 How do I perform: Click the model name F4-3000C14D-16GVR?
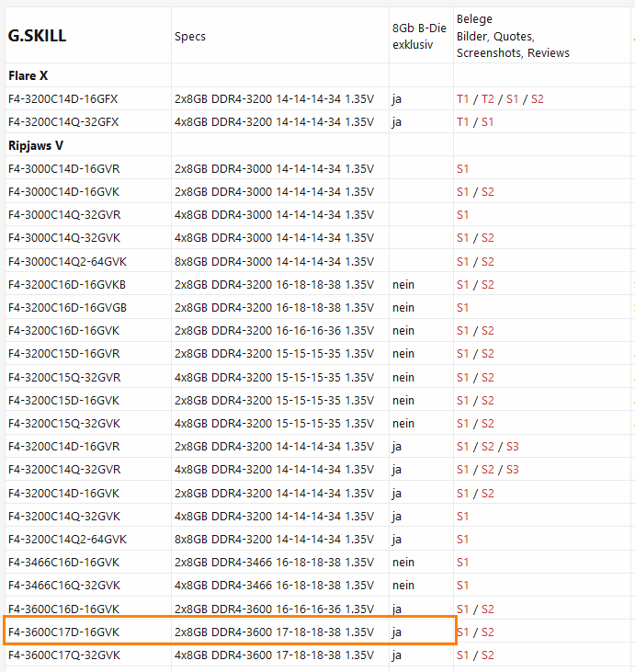coord(64,169)
